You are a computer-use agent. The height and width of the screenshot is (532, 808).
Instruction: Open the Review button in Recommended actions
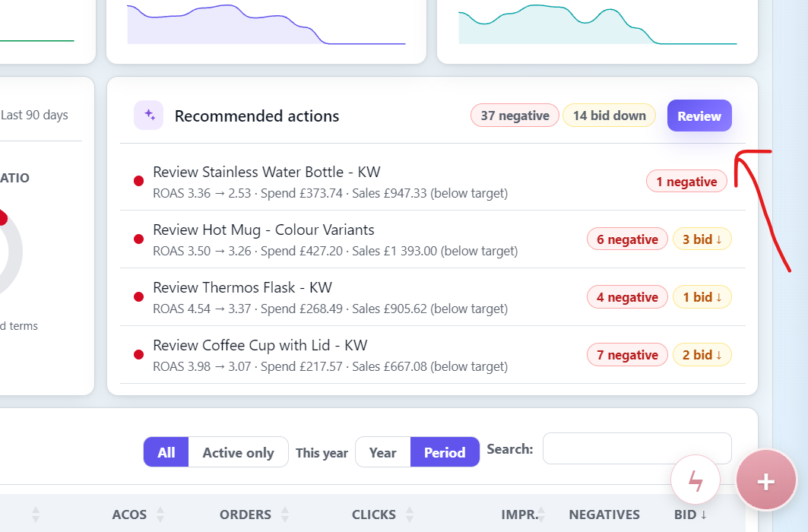pyautogui.click(x=699, y=116)
